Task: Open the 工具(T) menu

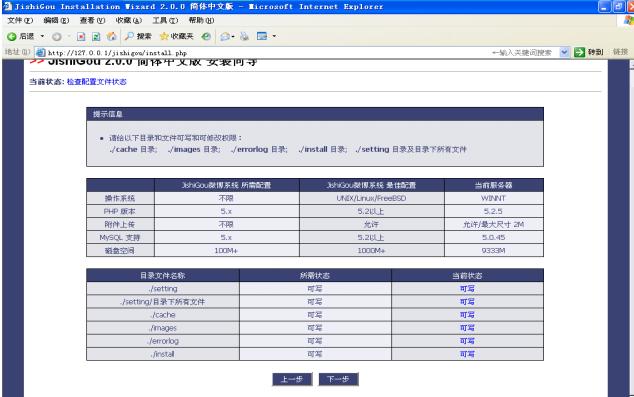Action: [165, 20]
